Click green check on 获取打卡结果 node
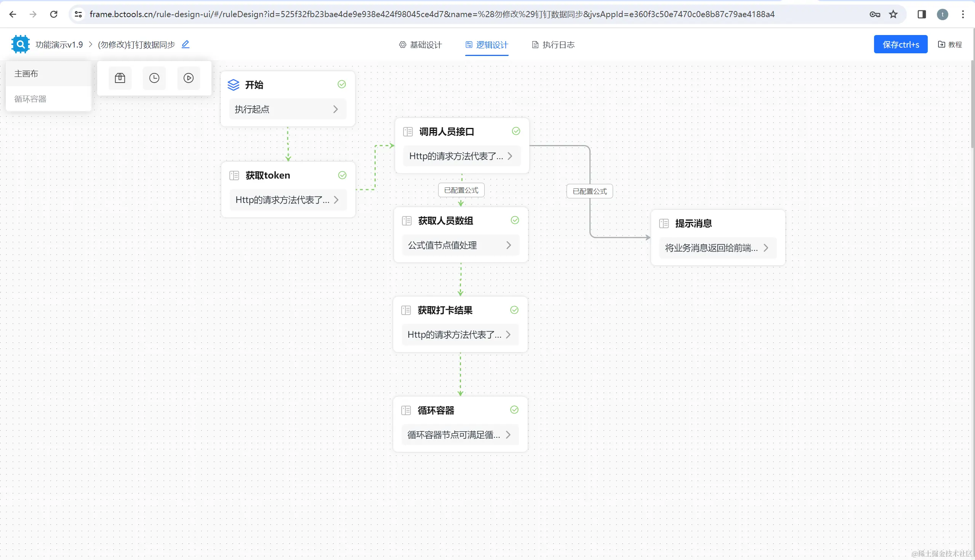The image size is (975, 560). point(514,310)
